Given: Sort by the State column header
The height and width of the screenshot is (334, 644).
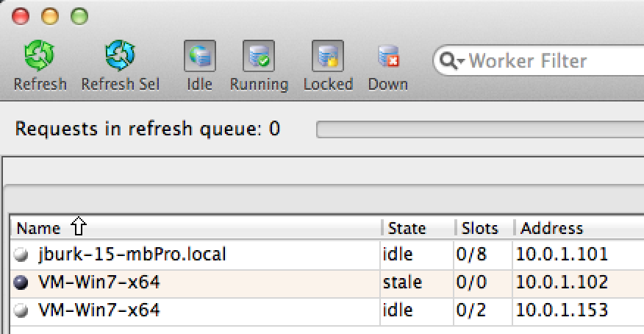Looking at the screenshot, I should point(407,228).
